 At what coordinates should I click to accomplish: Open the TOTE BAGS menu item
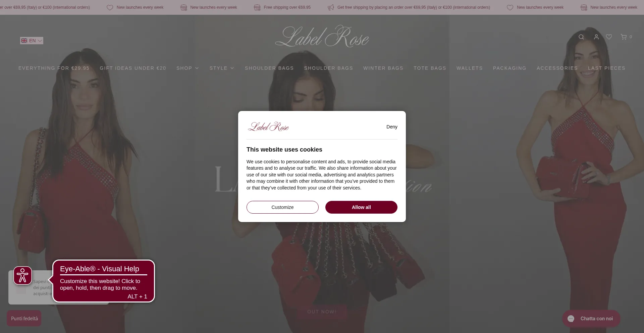430,68
